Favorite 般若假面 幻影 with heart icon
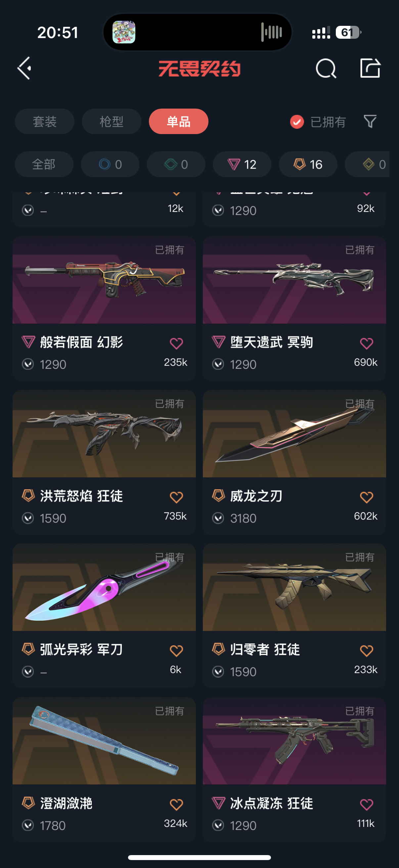399x868 pixels. (x=176, y=343)
